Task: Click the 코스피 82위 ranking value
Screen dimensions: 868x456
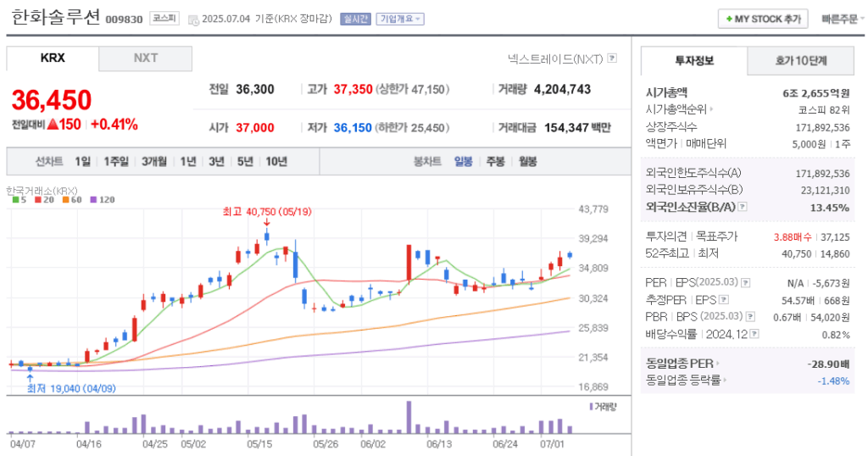Action: [x=824, y=110]
